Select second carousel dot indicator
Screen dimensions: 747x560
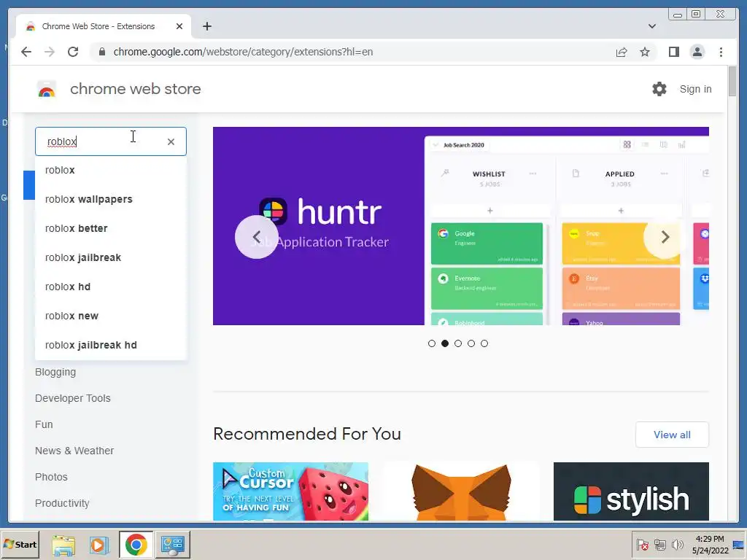point(445,343)
